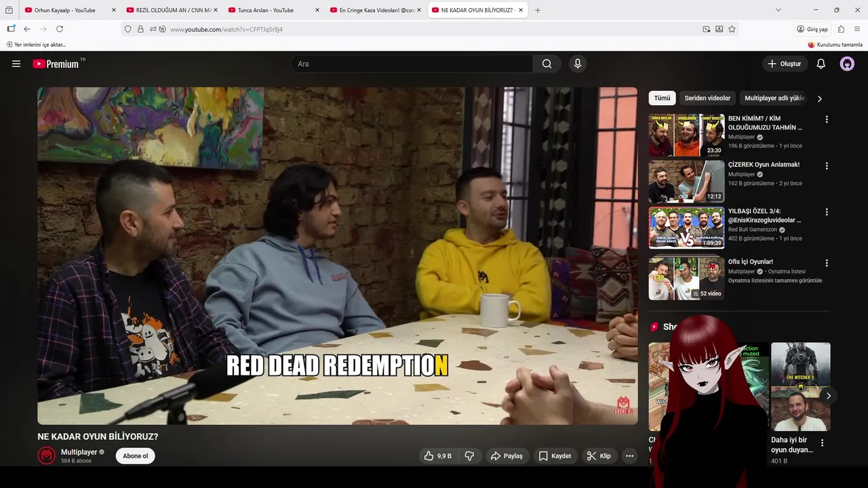Open Firefox View icon at tab strip start
Screen dimensions: 868x488
pyautogui.click(x=9, y=10)
